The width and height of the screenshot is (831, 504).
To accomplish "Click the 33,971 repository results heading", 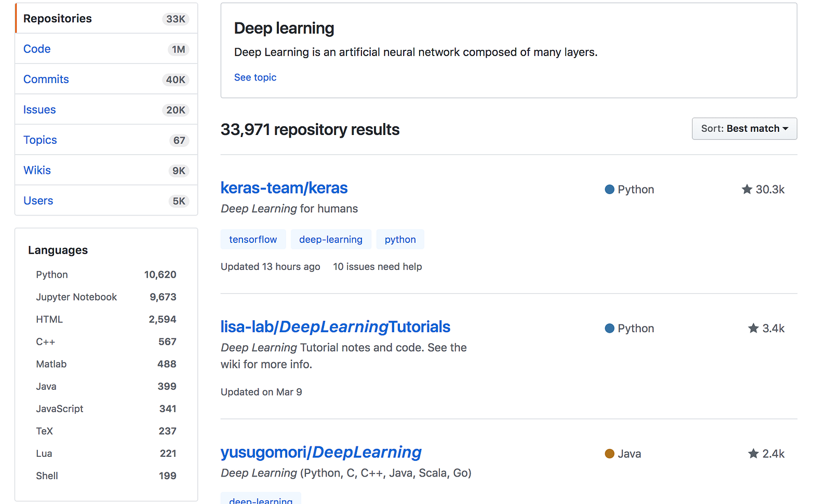I will pos(310,129).
